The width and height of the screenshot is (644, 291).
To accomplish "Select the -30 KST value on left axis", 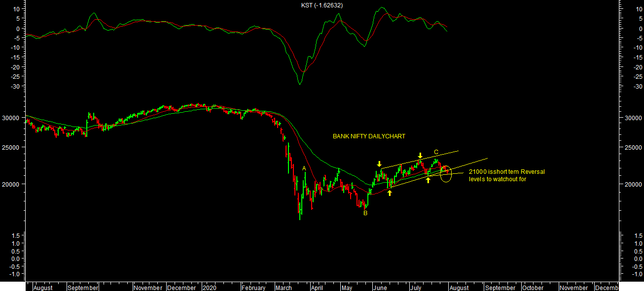I will [x=15, y=87].
